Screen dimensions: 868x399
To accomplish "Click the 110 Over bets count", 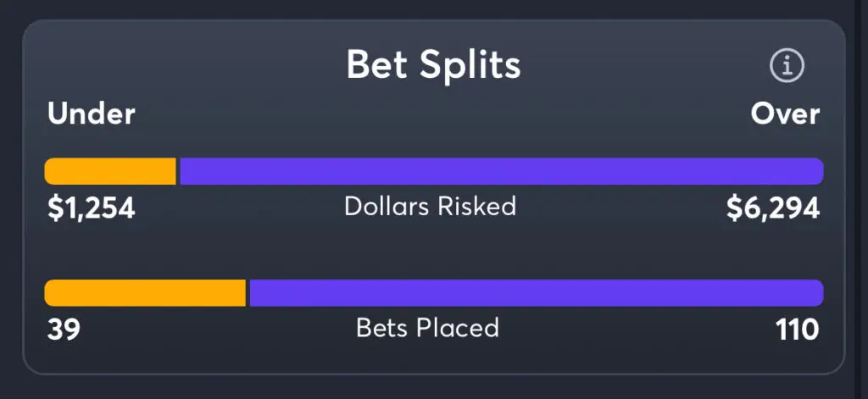I will coord(797,330).
